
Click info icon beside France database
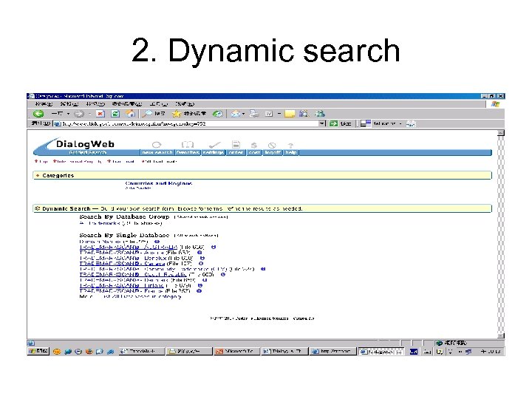tap(199, 291)
